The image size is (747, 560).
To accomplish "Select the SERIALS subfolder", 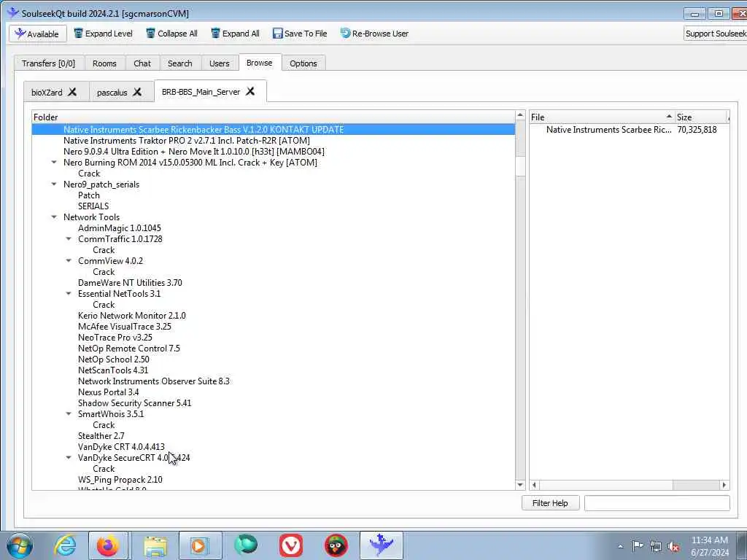I will pyautogui.click(x=93, y=206).
